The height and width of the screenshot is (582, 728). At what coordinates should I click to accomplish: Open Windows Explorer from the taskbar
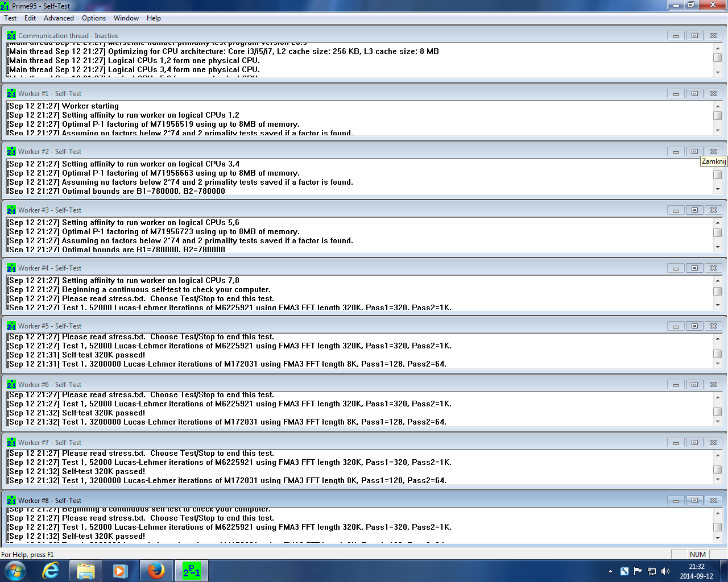[x=86, y=571]
